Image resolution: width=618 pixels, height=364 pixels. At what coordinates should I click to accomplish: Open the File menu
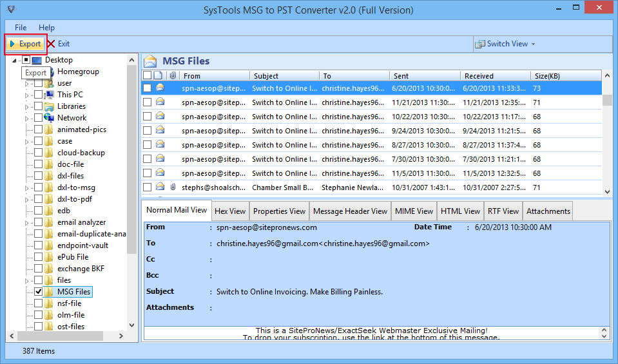coord(21,28)
